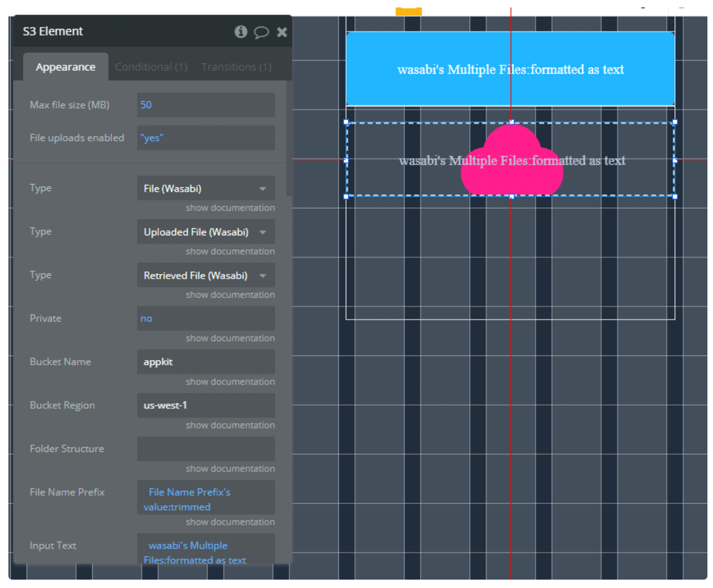Select the blue text element on canvas
This screenshot has height=588, width=713.
(510, 69)
